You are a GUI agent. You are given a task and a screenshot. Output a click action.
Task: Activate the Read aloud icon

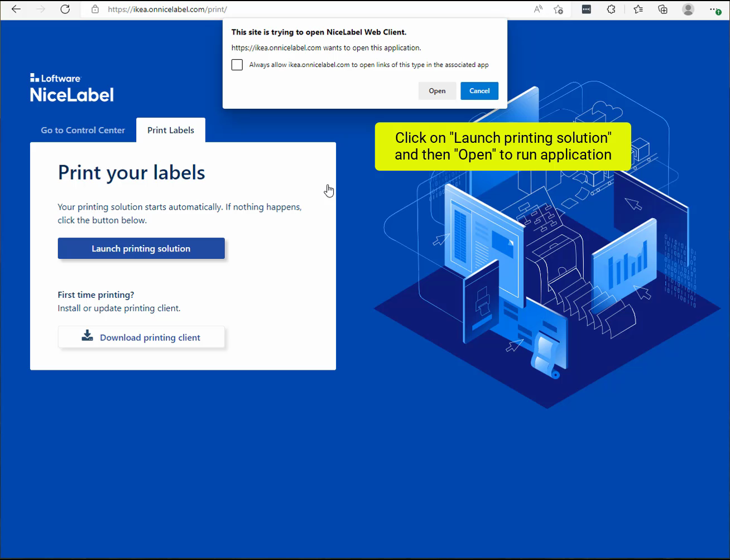point(538,9)
